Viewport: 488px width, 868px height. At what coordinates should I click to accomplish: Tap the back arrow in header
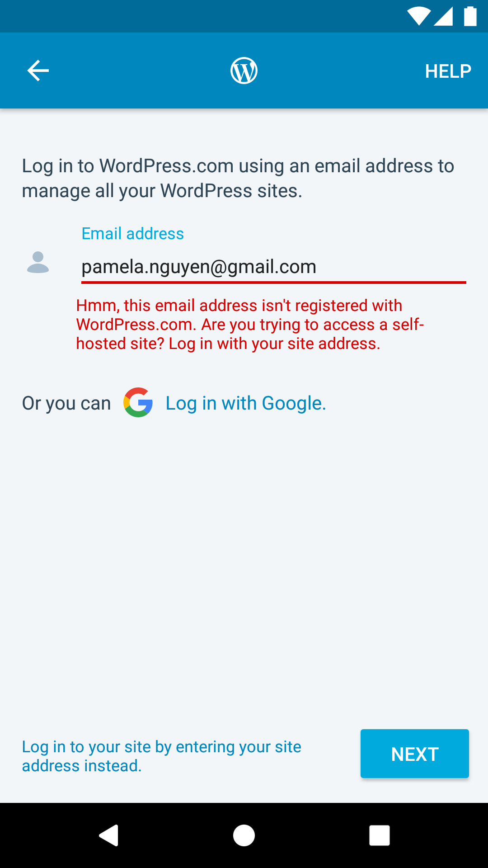(38, 71)
